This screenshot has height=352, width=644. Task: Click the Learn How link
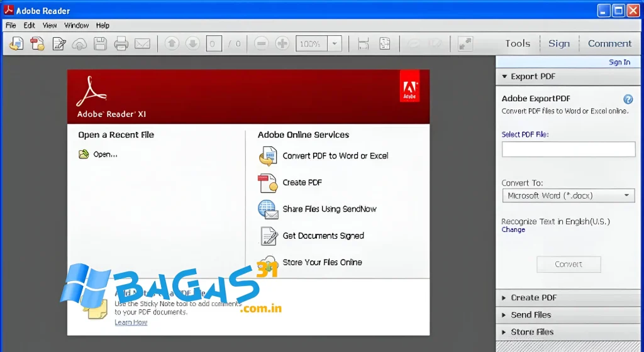(x=131, y=322)
